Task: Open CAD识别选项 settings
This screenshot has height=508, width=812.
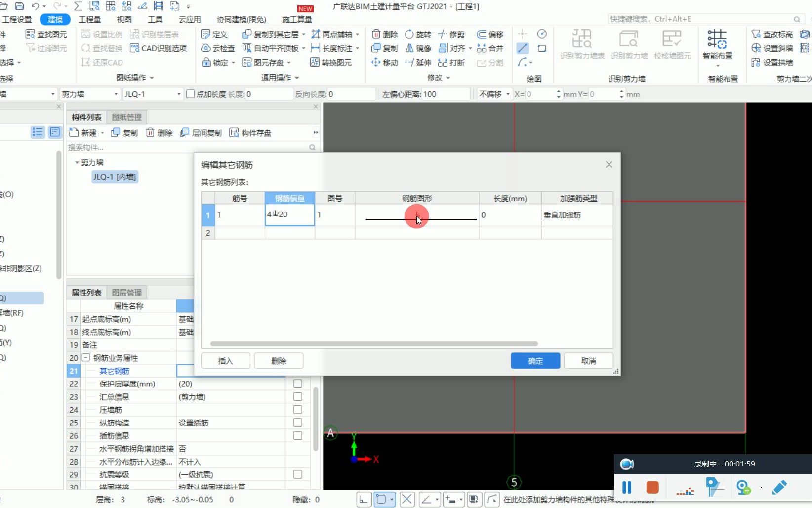Action: 158,48
